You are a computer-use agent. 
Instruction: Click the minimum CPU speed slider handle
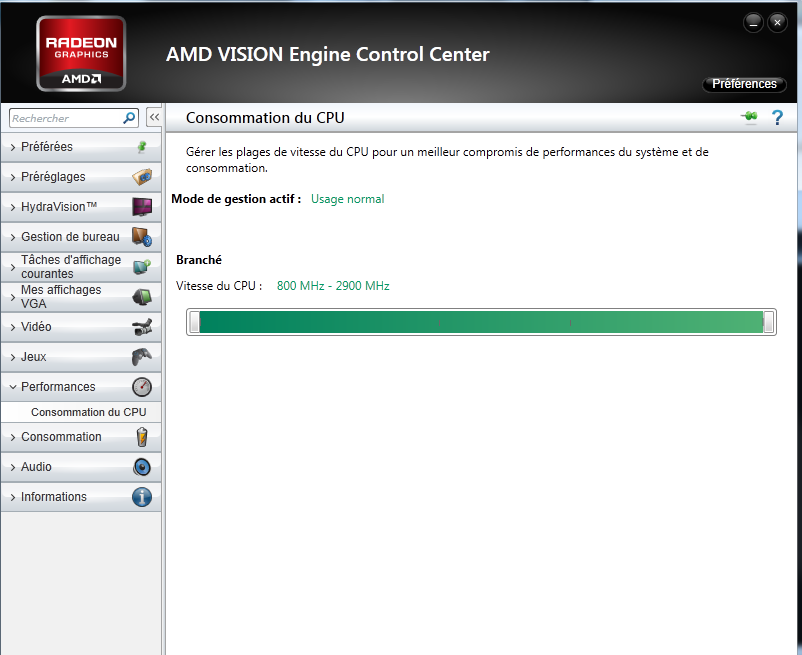click(194, 322)
